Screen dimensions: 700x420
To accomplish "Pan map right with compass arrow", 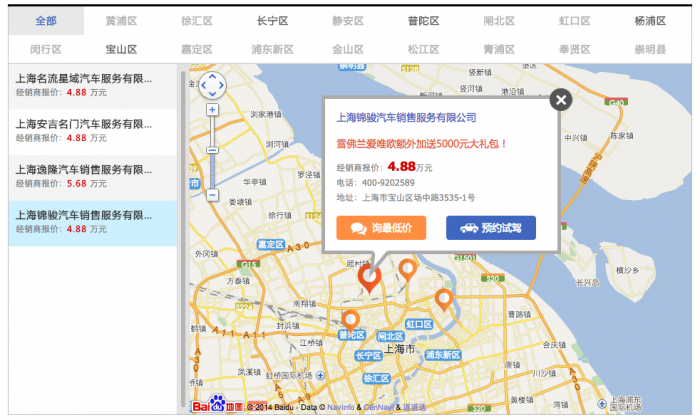I will click(221, 85).
